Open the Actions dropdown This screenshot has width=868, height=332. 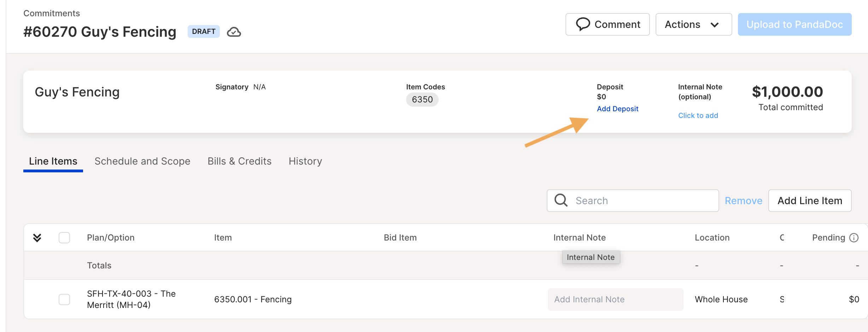693,24
